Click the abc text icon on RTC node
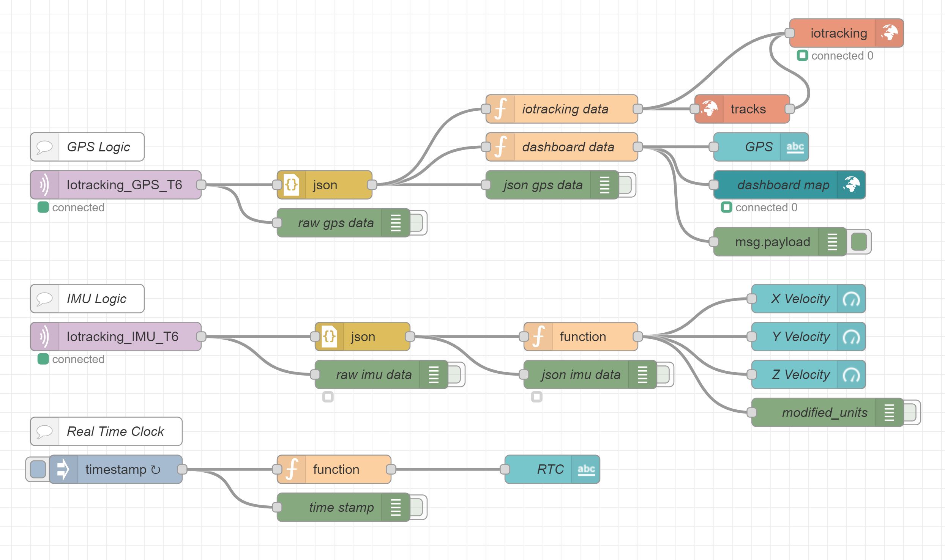The height and width of the screenshot is (560, 945). [x=586, y=469]
